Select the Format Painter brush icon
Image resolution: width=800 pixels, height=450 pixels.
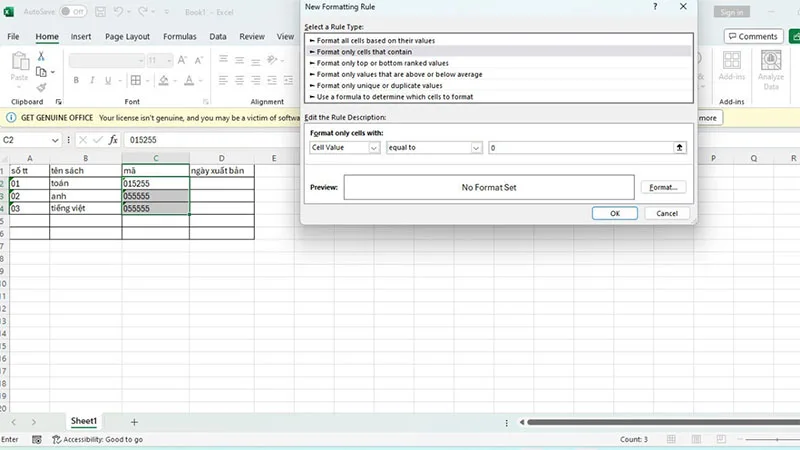pos(41,88)
